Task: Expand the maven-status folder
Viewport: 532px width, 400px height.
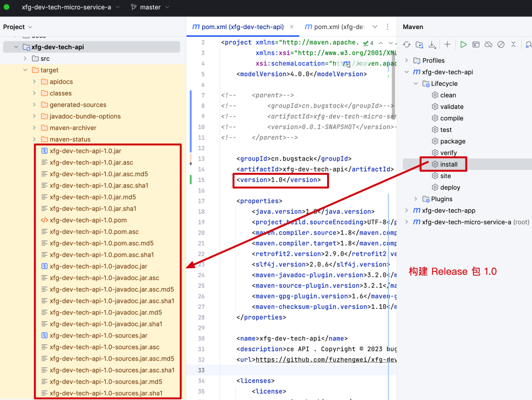Action: click(34, 139)
